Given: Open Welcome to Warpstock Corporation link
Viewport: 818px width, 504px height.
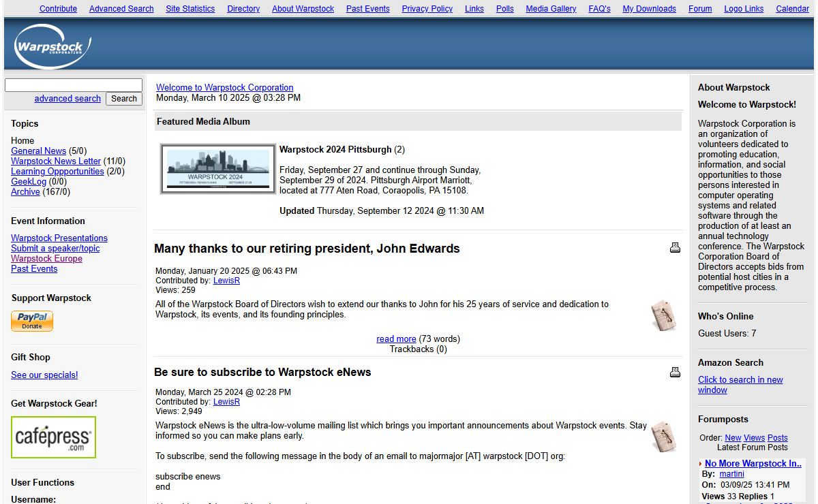Looking at the screenshot, I should click(225, 88).
